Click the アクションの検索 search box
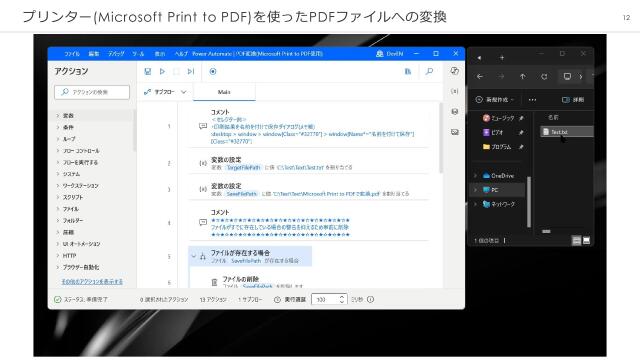Viewport: 640px width, 360px height. click(92, 92)
